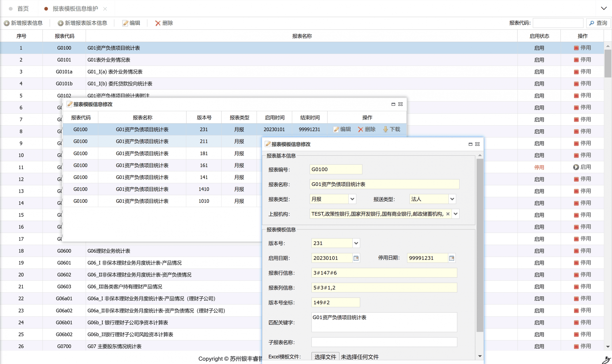612x364 pixels.
Task: Click 选择文件 for the Excel template
Action: pos(325,357)
